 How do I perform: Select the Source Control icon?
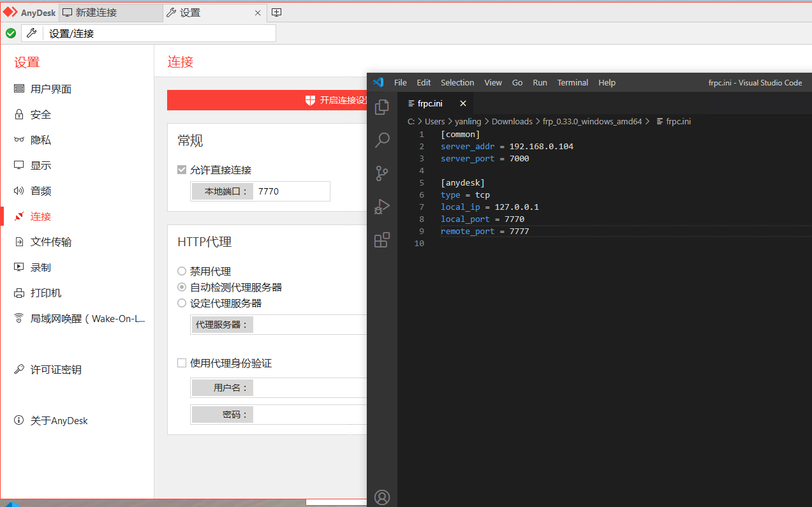pyautogui.click(x=381, y=173)
